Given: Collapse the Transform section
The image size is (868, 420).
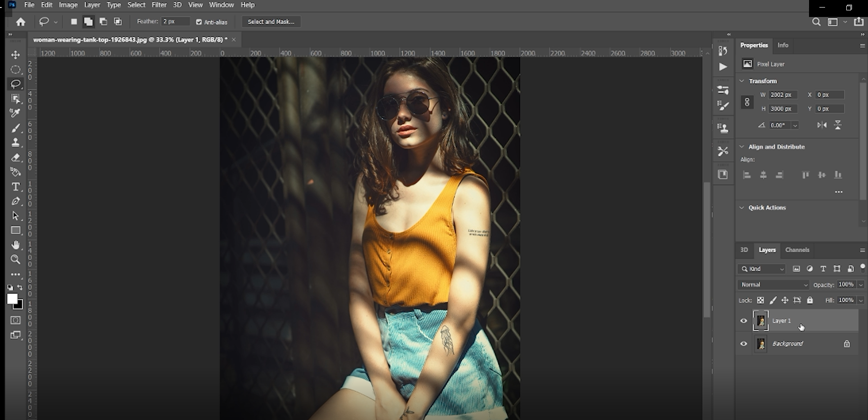Looking at the screenshot, I should 742,81.
